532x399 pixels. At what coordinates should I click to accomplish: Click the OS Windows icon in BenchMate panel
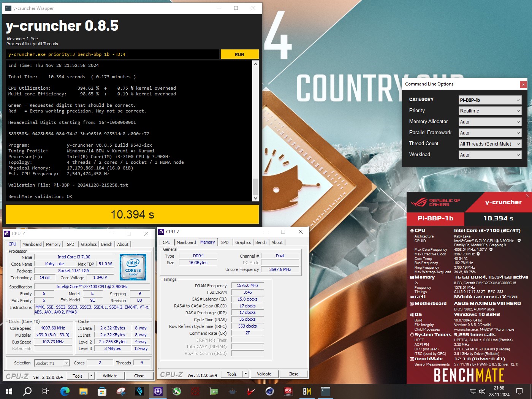[412, 315]
